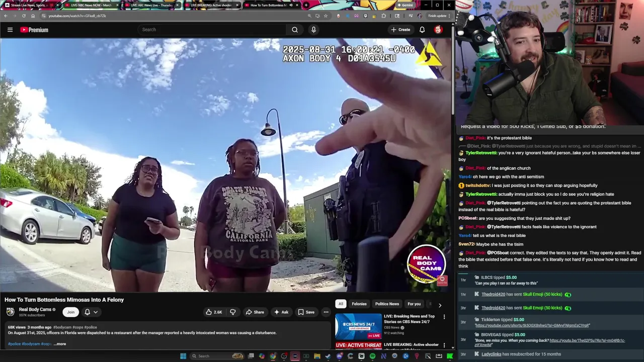Open Discord from the taskbar
This screenshot has width=644, height=362.
tap(339, 356)
